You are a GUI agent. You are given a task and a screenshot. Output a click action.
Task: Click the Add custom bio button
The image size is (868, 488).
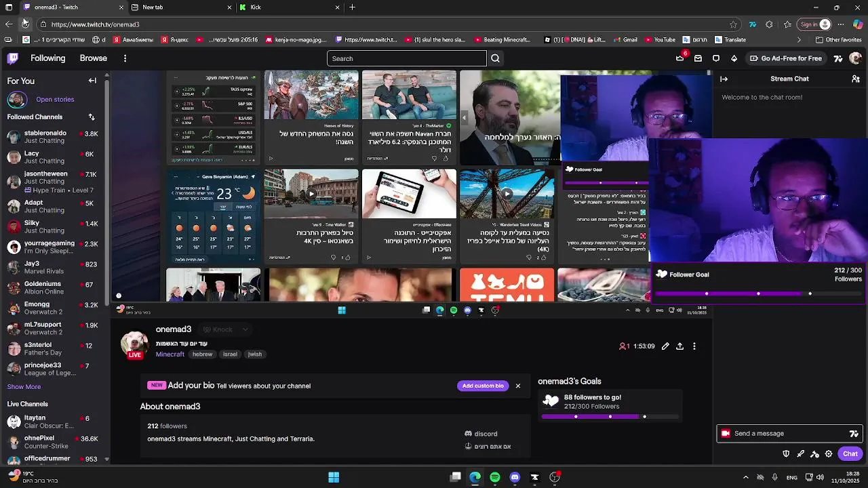483,386
